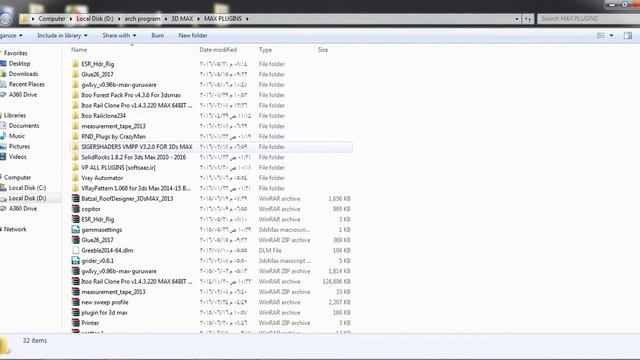The image size is (640, 360).
Task: Select the grider_v0.6.1 maxscript icon
Action: [x=76, y=261]
